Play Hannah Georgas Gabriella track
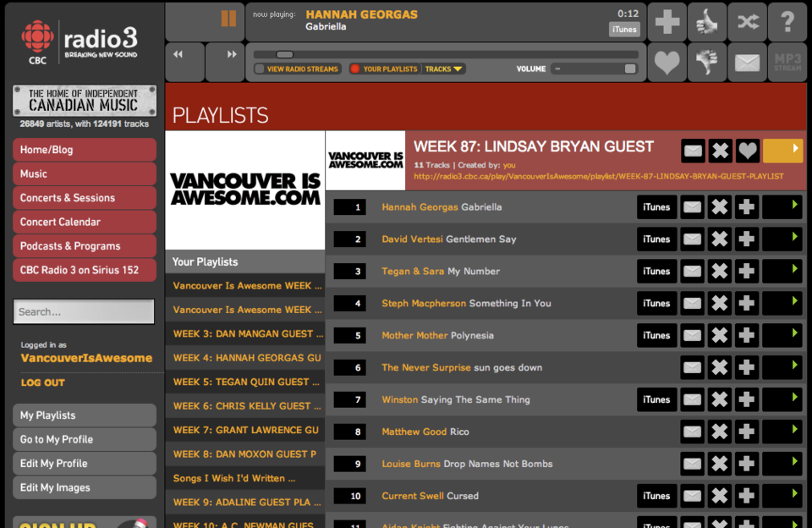This screenshot has width=812, height=528. pyautogui.click(x=782, y=207)
